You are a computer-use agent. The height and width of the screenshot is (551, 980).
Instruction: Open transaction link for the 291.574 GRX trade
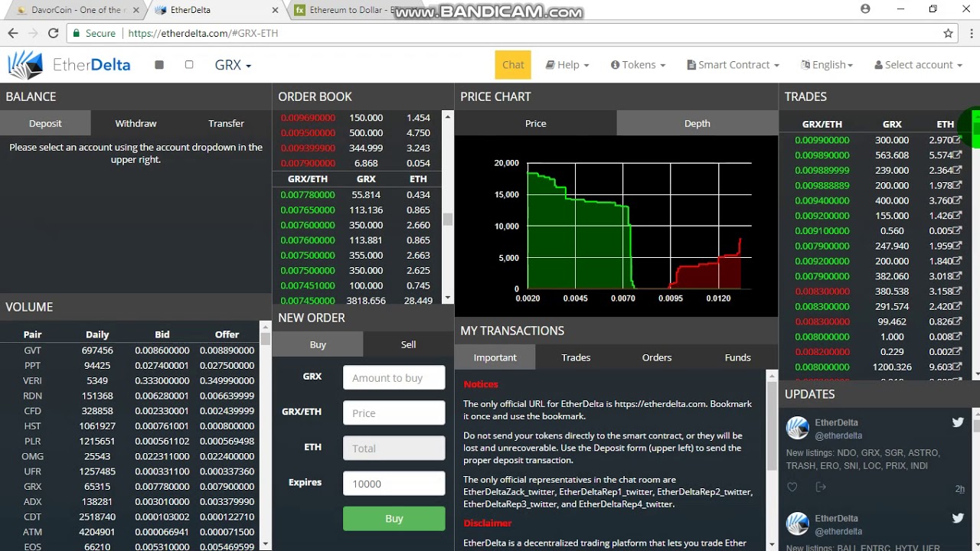(957, 306)
